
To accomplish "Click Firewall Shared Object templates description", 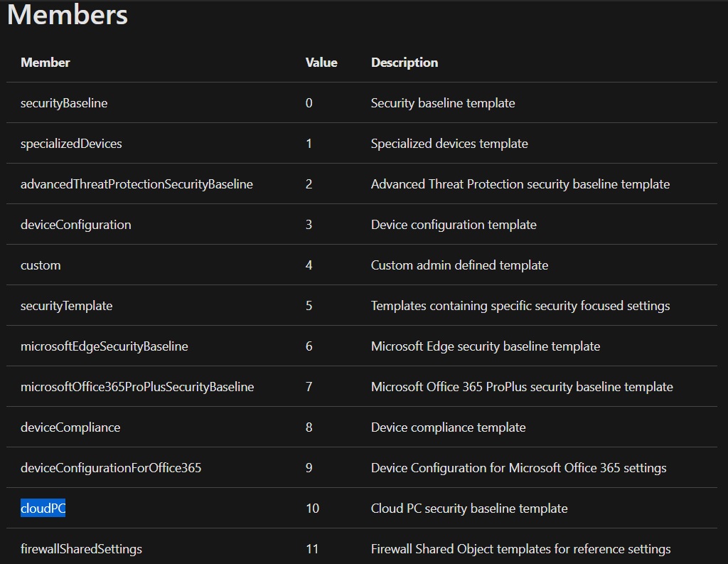I will tap(520, 549).
